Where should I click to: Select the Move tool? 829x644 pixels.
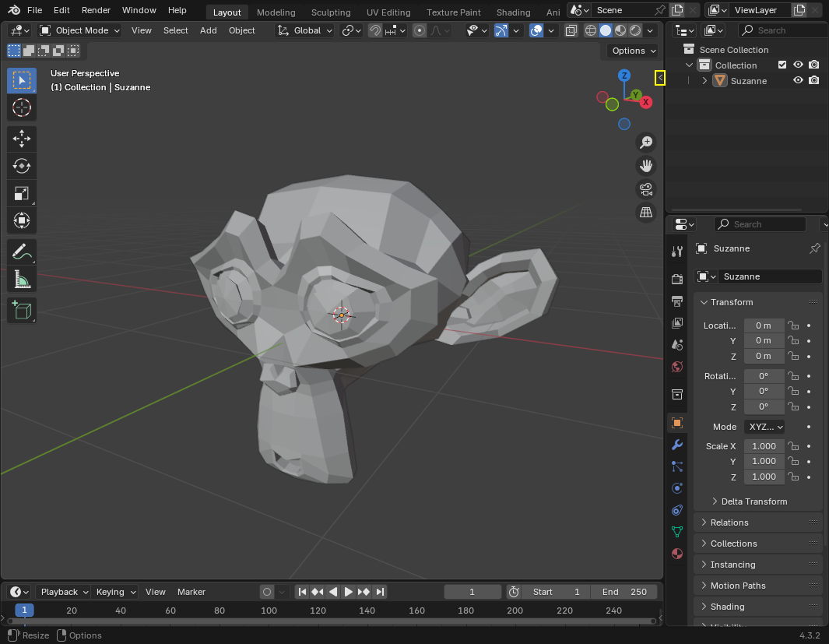click(x=22, y=139)
